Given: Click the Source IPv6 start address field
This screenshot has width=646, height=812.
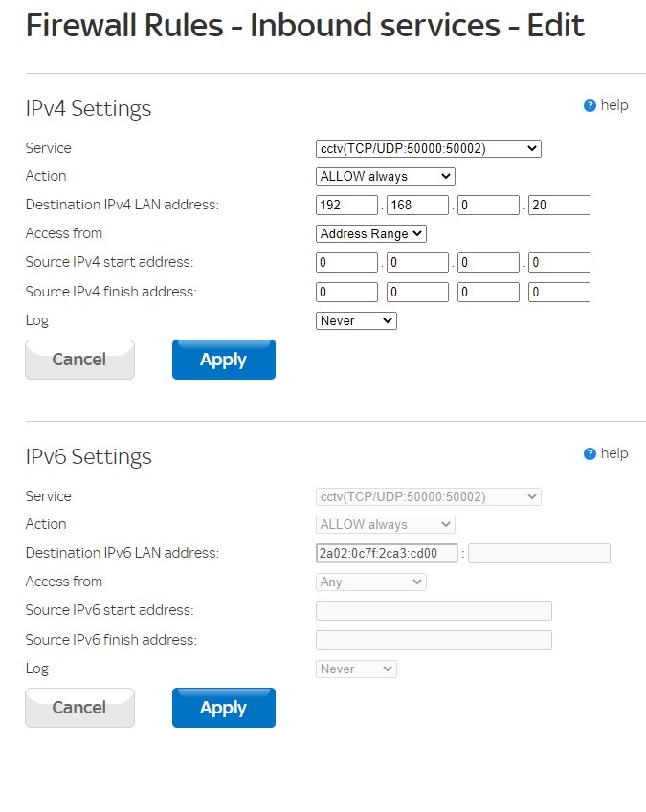Looking at the screenshot, I should 434,611.
